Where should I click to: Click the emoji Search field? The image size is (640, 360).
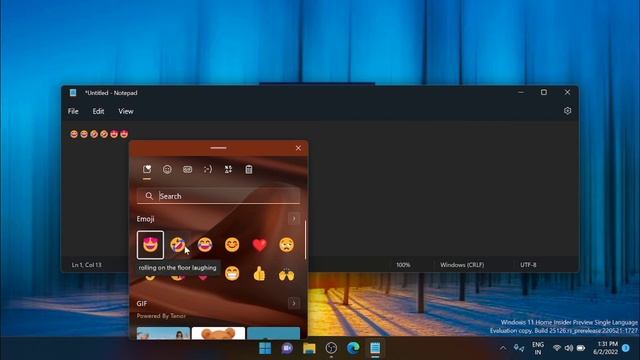[218, 196]
